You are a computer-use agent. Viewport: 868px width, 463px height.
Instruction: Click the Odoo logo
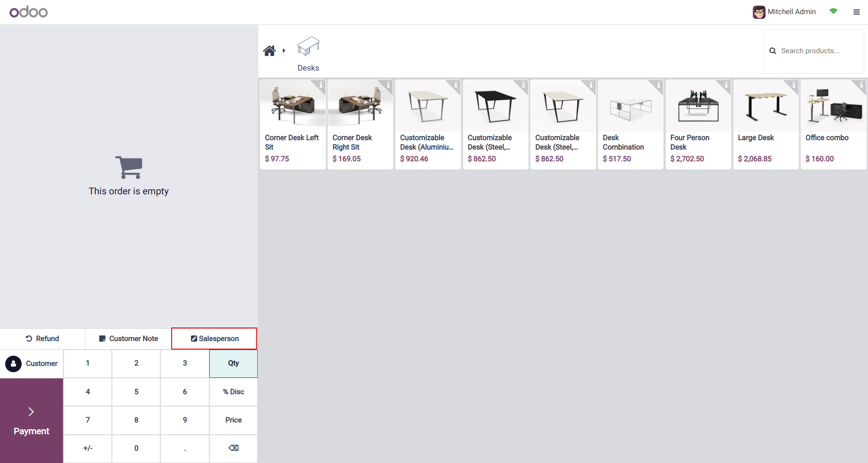coord(29,12)
